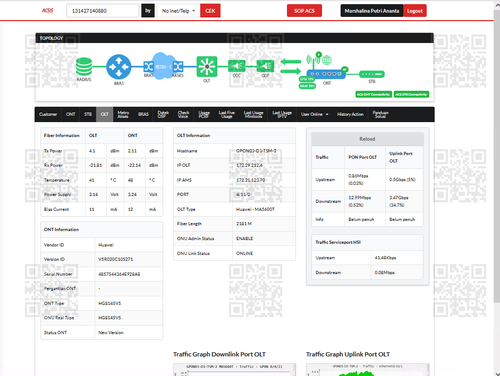Select the ONT modem icon in topology

click(x=326, y=74)
